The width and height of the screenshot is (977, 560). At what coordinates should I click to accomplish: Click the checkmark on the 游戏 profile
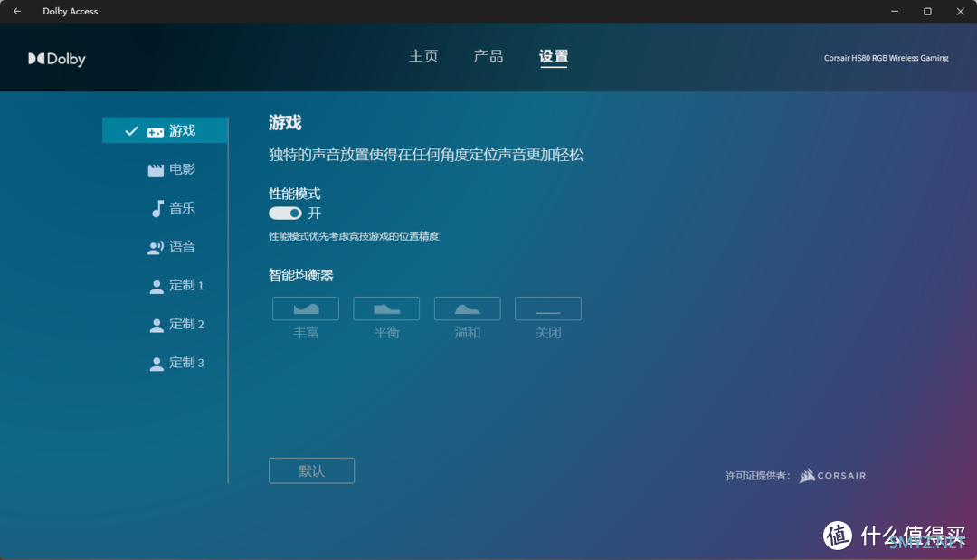coord(131,131)
